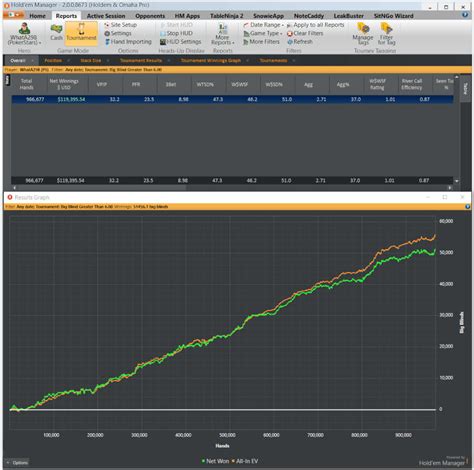Open the SnowieApp tab
The width and height of the screenshot is (474, 470).
point(268,16)
